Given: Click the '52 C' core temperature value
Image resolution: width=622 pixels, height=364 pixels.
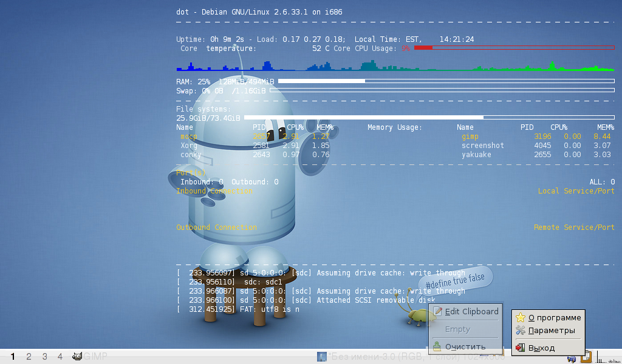Looking at the screenshot, I should [x=321, y=49].
